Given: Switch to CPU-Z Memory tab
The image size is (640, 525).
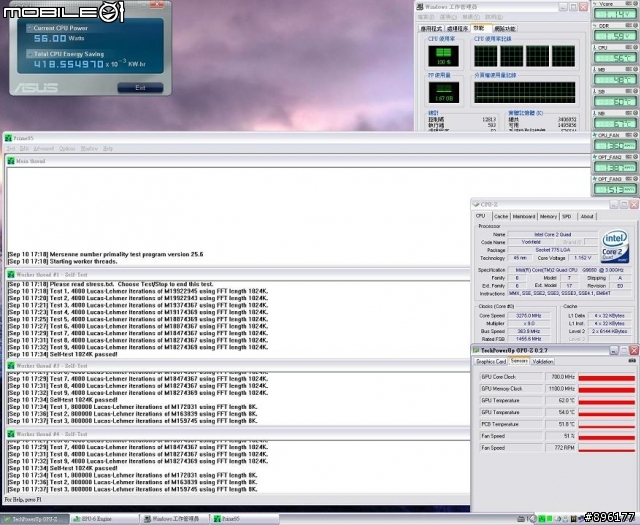Looking at the screenshot, I should pos(548,216).
